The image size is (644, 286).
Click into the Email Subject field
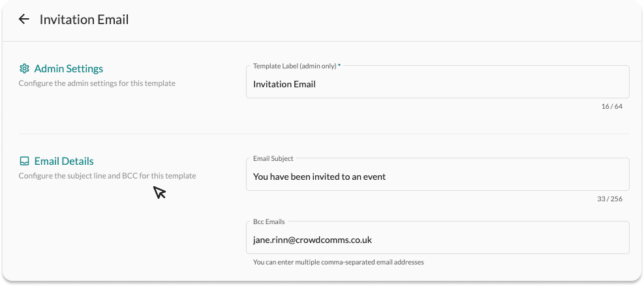click(x=437, y=176)
